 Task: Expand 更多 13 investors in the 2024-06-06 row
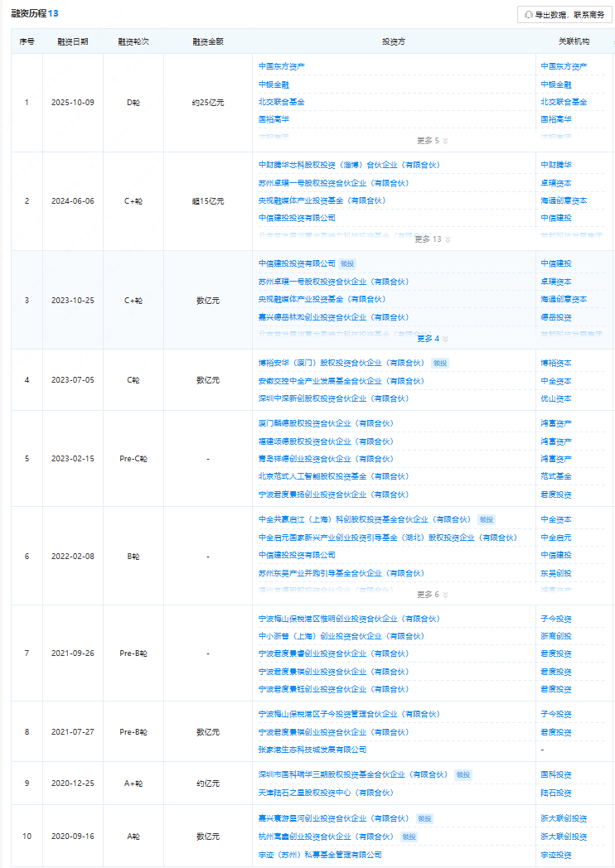432,239
